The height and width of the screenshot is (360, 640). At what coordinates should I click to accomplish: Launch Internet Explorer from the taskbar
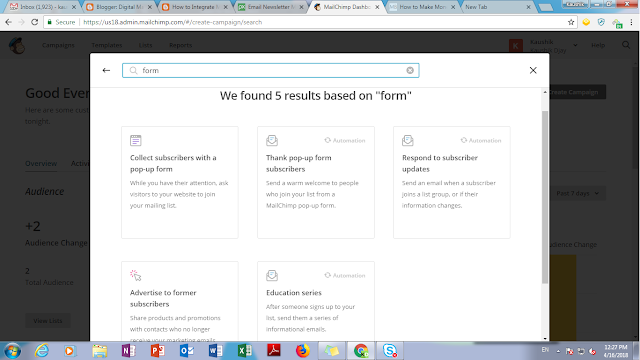coord(41,351)
